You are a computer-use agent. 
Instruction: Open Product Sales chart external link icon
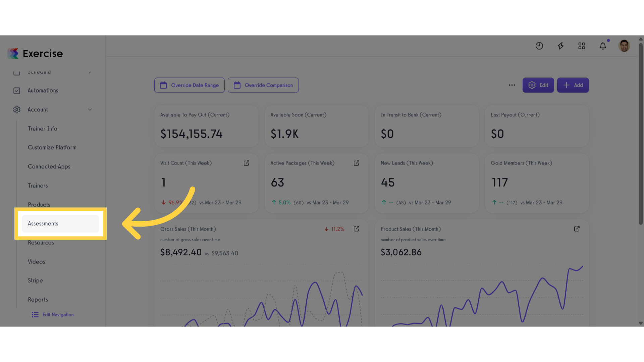click(x=577, y=229)
